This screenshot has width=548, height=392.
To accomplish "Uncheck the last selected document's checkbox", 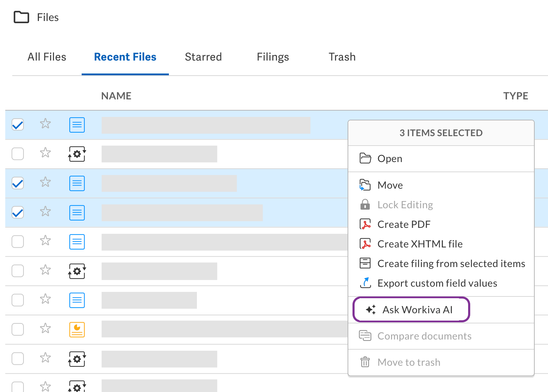I will [18, 212].
